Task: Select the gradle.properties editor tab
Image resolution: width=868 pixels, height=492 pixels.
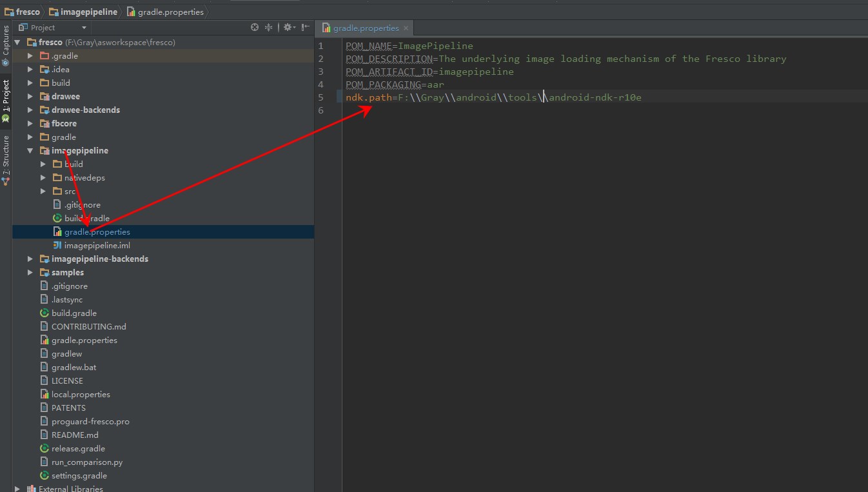Action: (366, 28)
